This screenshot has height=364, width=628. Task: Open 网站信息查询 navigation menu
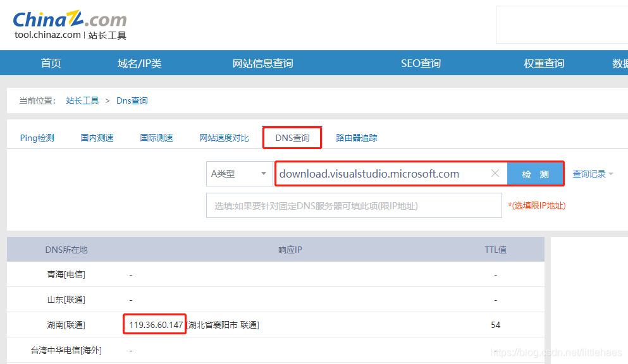coord(262,63)
